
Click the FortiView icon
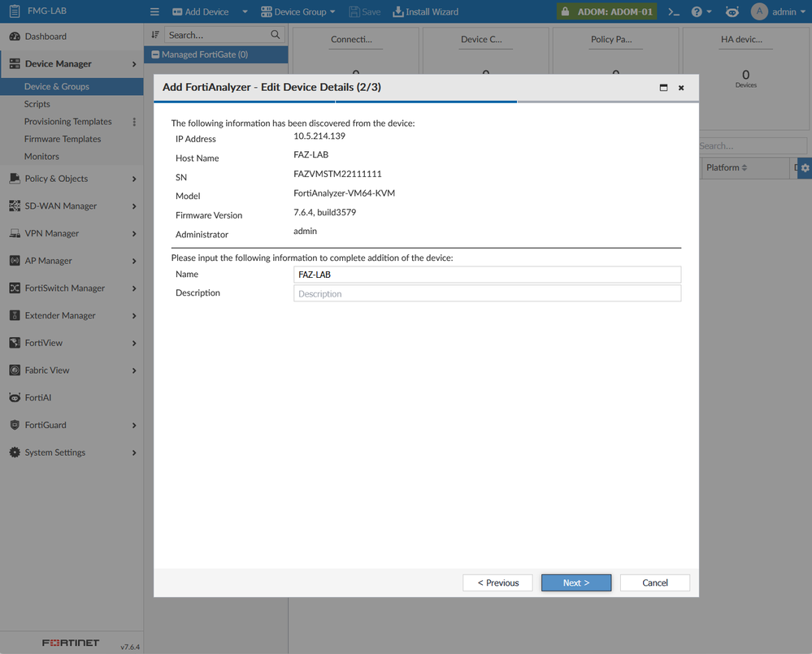coord(15,343)
